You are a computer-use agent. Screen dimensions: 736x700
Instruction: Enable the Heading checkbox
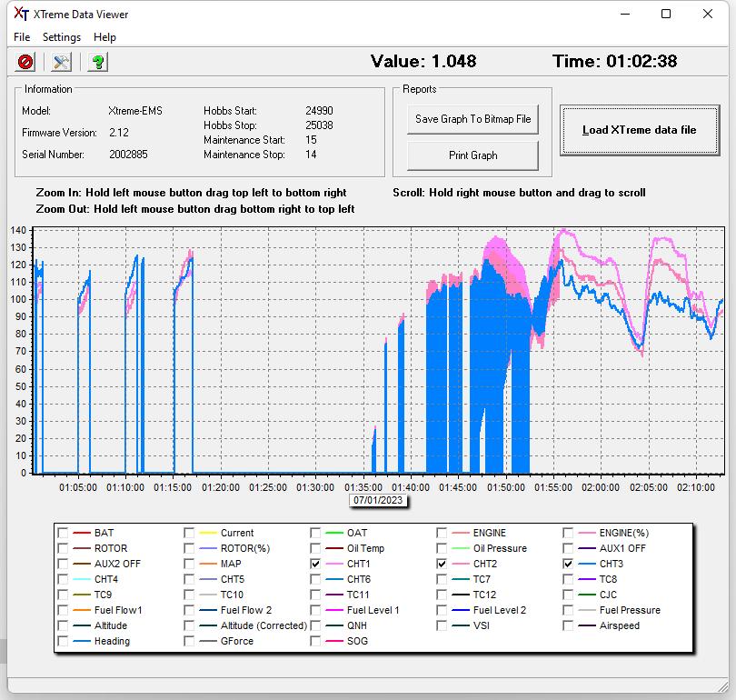(63, 641)
